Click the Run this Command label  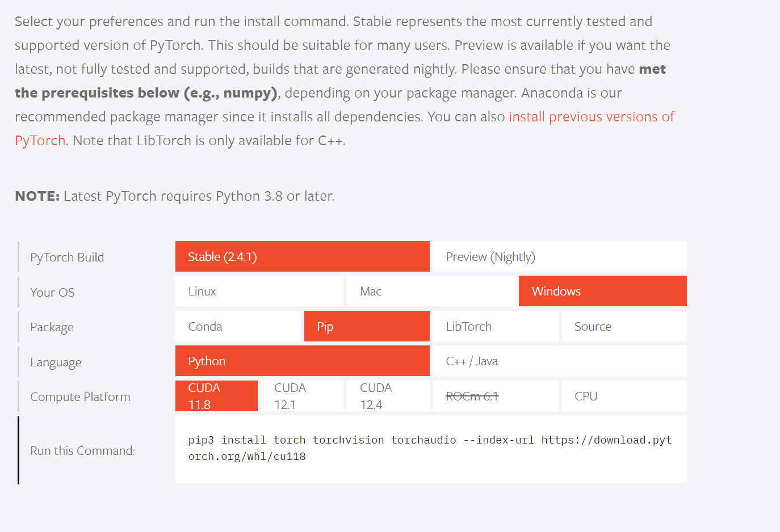coord(83,450)
